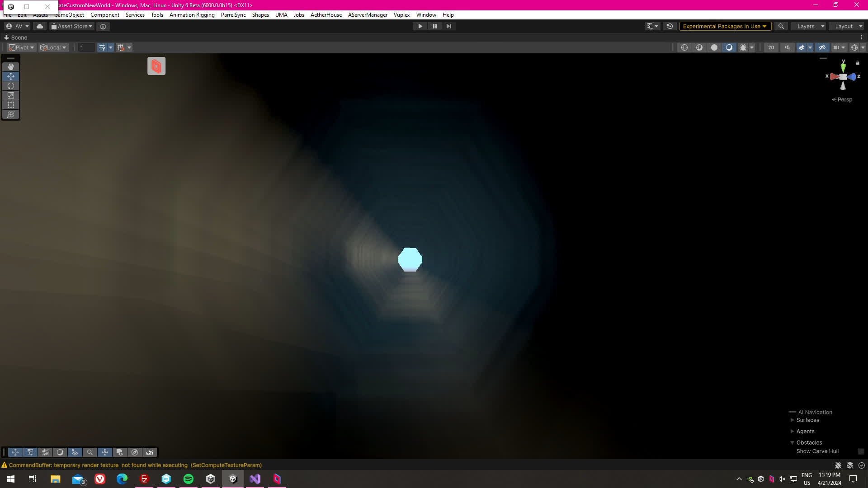Click the global search magnifier icon
This screenshot has height=488, width=868.
pos(781,26)
